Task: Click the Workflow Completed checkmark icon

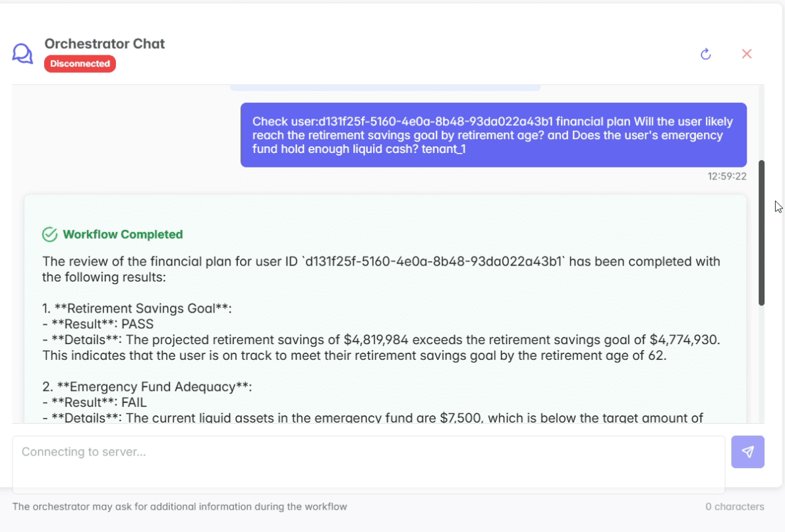Action: coord(49,235)
